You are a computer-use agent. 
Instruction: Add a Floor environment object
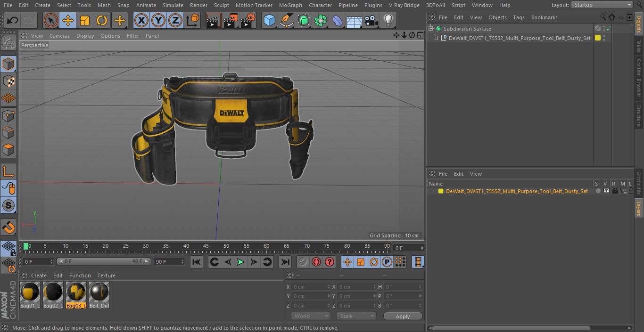355,20
